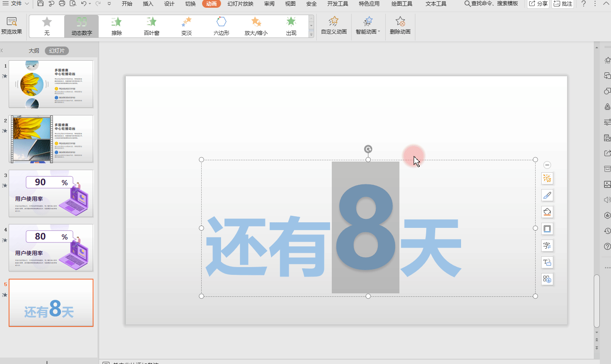Open the 绘图工具 Drawing tools tab

click(x=402, y=3)
